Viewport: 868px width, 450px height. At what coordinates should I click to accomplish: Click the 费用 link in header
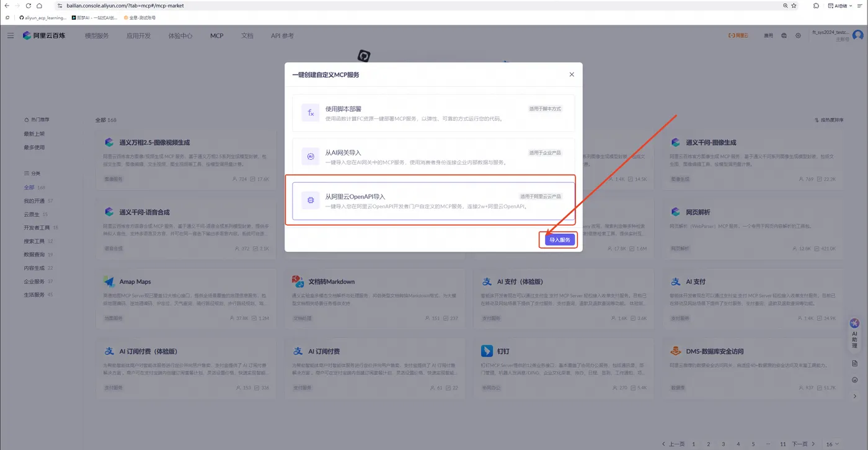(768, 36)
